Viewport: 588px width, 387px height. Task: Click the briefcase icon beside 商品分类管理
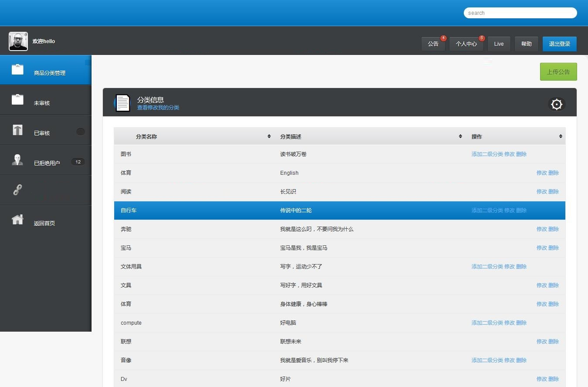coord(17,69)
